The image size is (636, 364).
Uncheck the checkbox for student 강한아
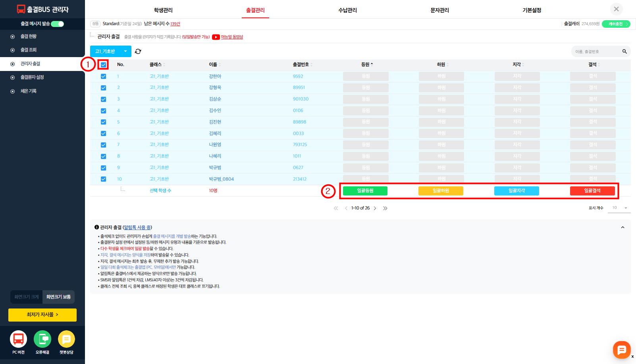[x=103, y=77]
